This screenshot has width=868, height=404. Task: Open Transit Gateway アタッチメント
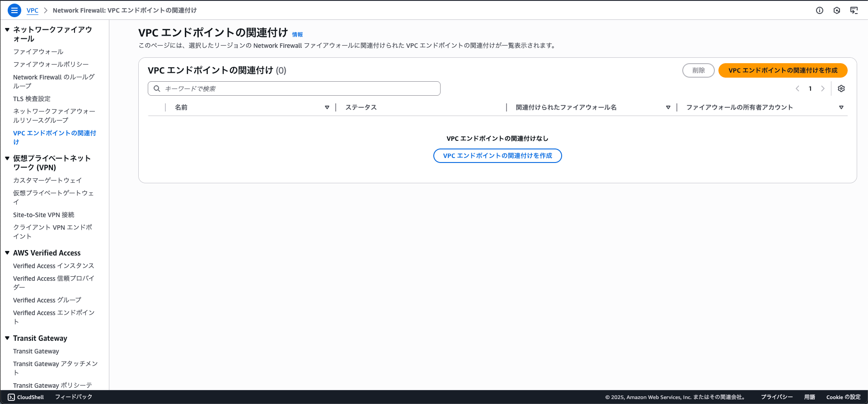[55, 368]
